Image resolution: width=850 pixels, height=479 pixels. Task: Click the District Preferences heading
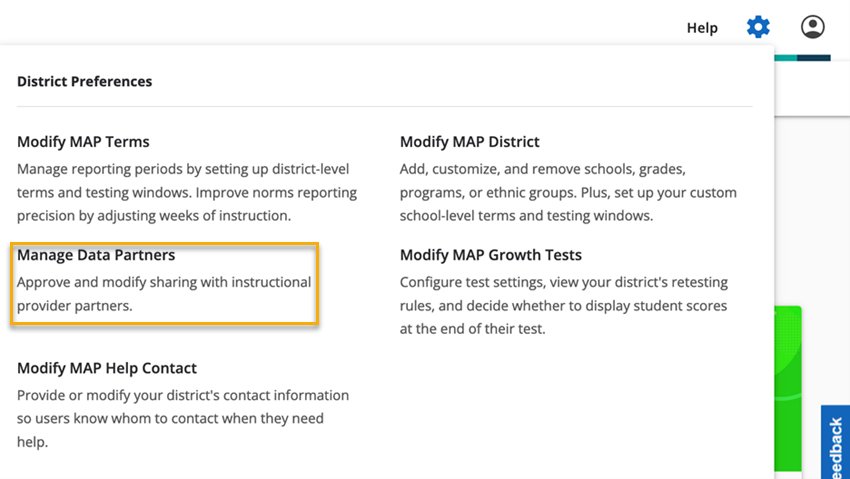pyautogui.click(x=85, y=82)
